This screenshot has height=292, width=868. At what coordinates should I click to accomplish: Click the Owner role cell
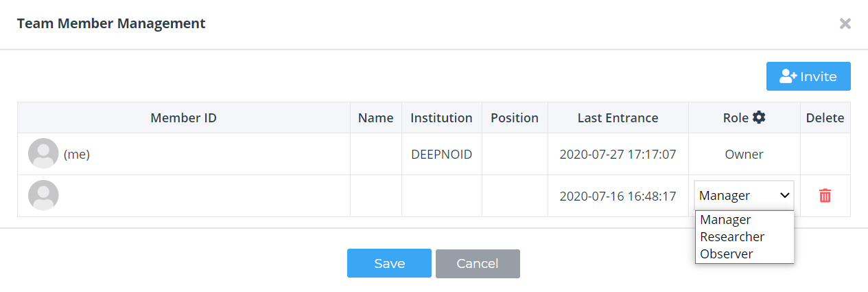[744, 154]
